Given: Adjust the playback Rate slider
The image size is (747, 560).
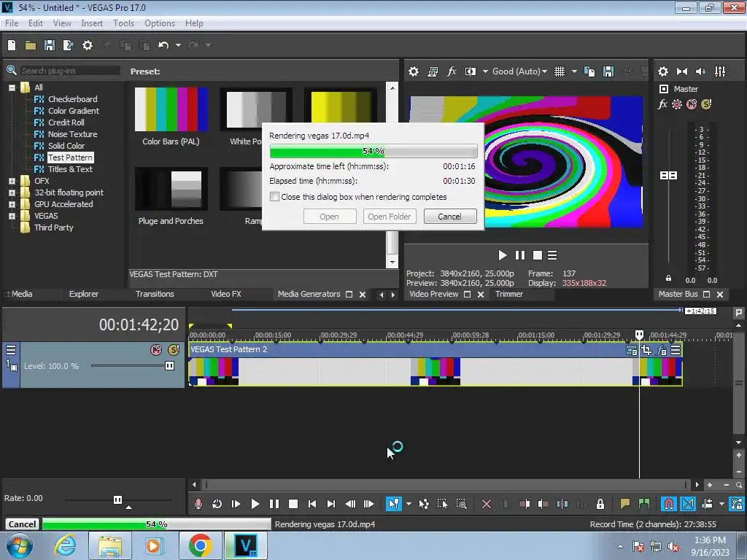Looking at the screenshot, I should click(117, 499).
